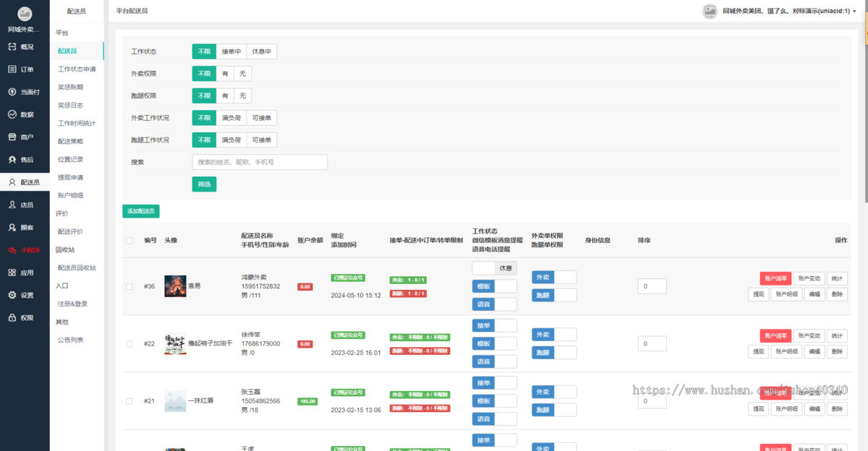The image size is (868, 451).
Task: Toggle the 跑腿 permission switch for row #36
Action: [554, 295]
